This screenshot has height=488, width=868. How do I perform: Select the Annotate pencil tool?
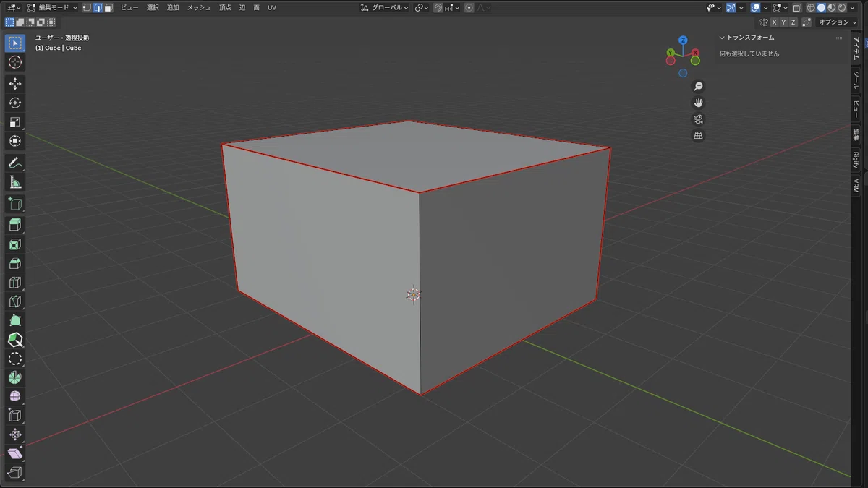[15, 162]
